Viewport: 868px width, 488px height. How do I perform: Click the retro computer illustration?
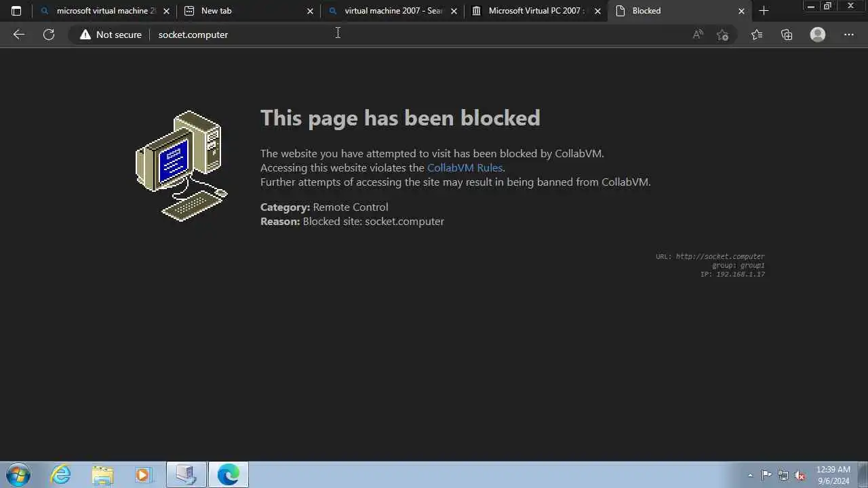(182, 165)
